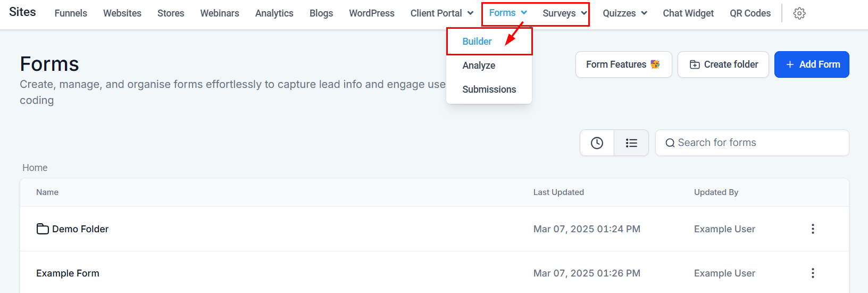This screenshot has width=868, height=293.
Task: Click the Create folder button
Action: click(723, 64)
